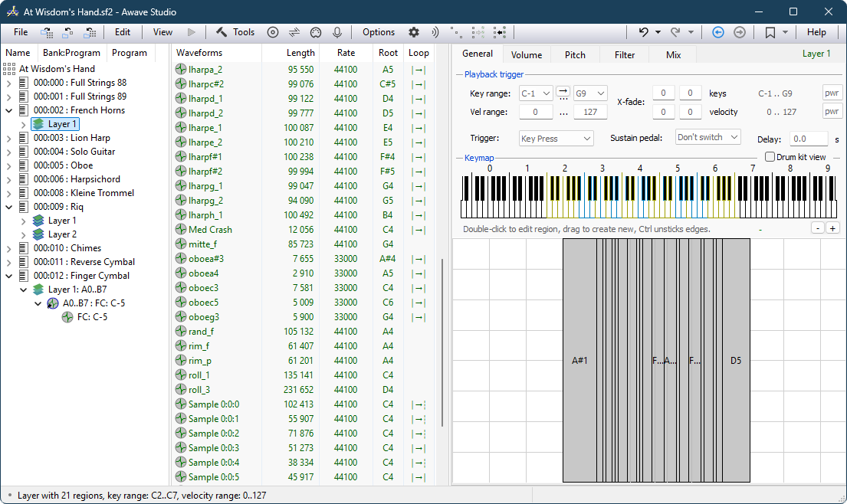Toggle the pwr button for velocity X-fade
The height and width of the screenshot is (504, 847).
click(x=832, y=112)
